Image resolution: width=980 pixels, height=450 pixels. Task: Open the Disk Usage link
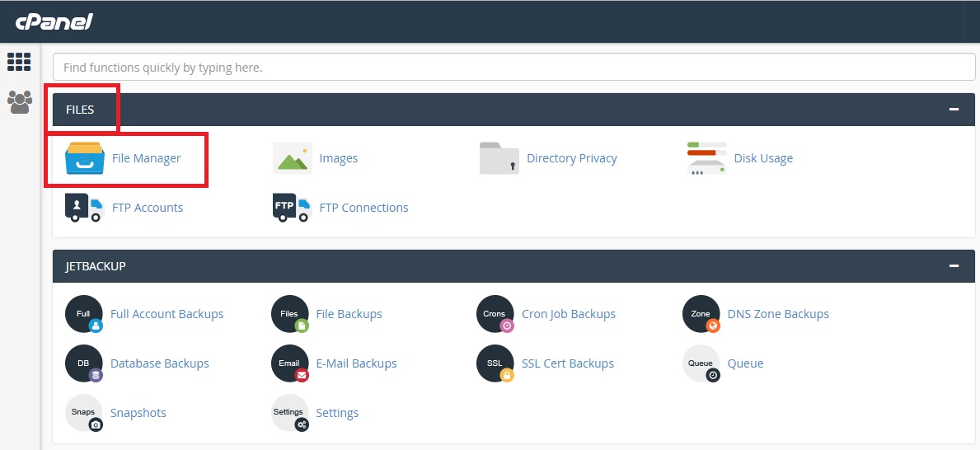763,158
